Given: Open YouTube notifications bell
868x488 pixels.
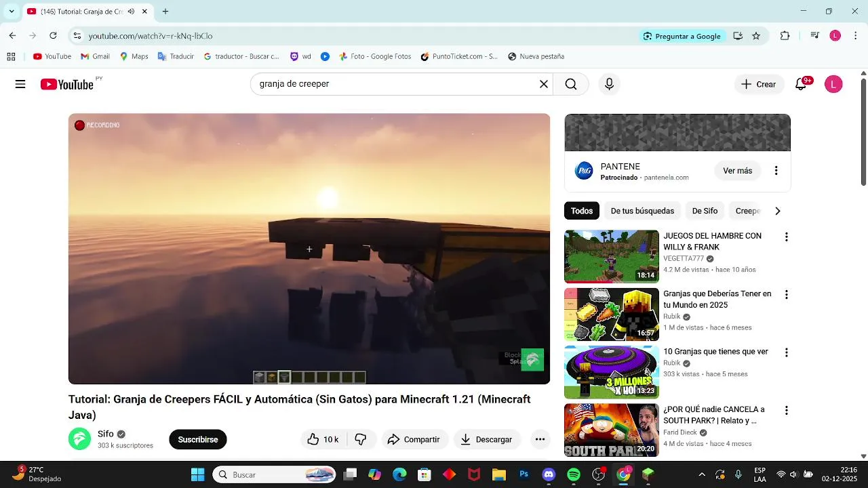Looking at the screenshot, I should 801,84.
